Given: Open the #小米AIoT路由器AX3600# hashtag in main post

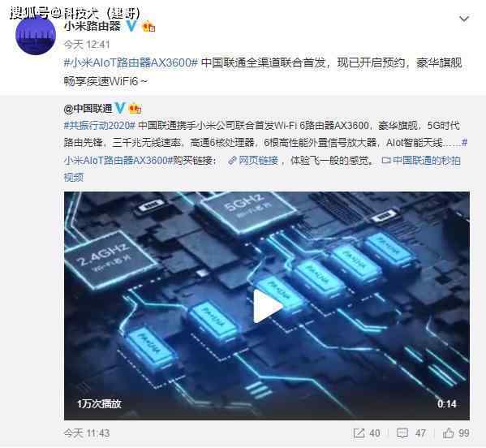Looking at the screenshot, I should pyautogui.click(x=131, y=63).
